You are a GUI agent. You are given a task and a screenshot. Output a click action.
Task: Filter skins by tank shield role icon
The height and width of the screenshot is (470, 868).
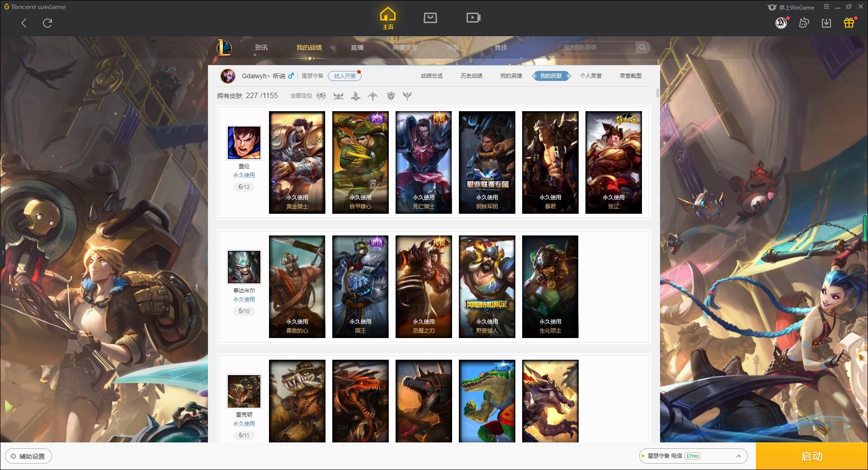(391, 96)
